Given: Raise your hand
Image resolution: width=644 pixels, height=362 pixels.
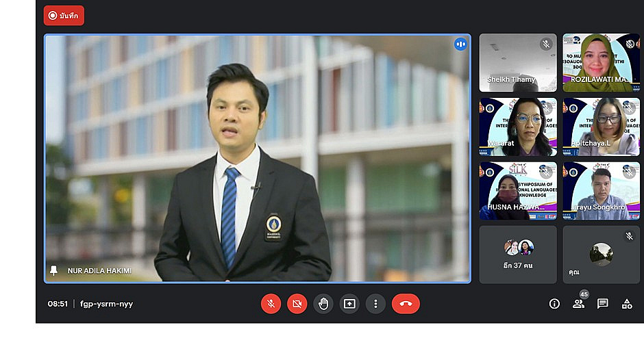Looking at the screenshot, I should (323, 304).
